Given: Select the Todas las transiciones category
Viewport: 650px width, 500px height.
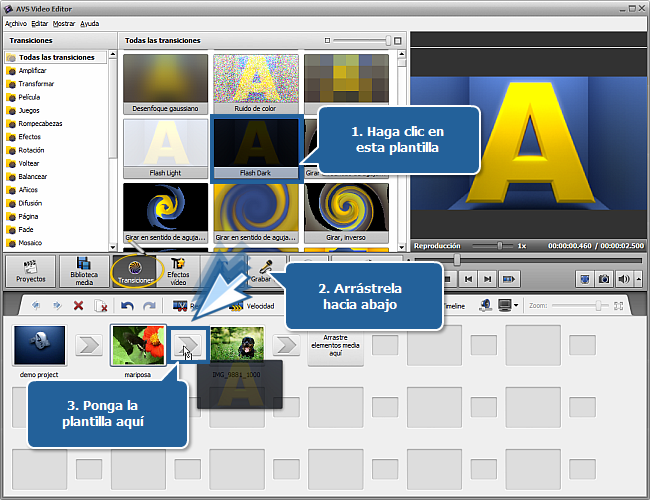Looking at the screenshot, I should 57,58.
